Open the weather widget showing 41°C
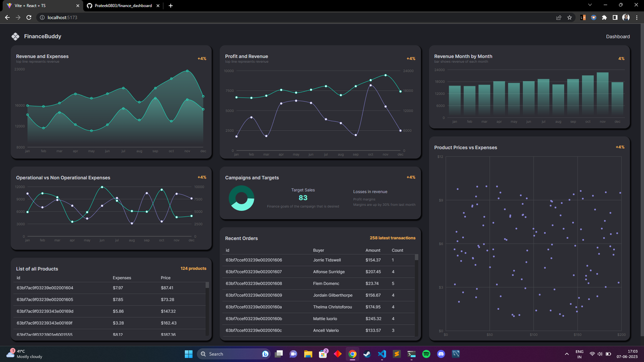Screen dimensions: 644x362 coord(24,354)
